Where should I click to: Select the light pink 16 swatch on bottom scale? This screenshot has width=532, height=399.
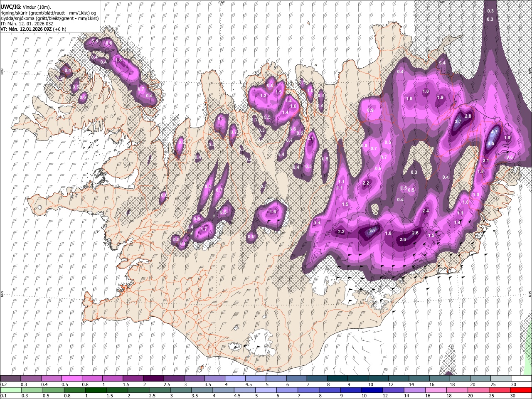coord(436,390)
